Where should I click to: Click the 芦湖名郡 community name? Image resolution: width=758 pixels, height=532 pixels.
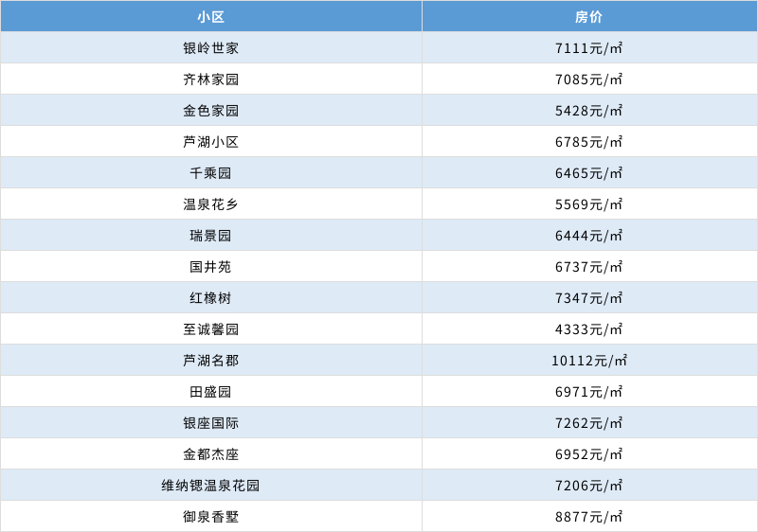tap(210, 360)
